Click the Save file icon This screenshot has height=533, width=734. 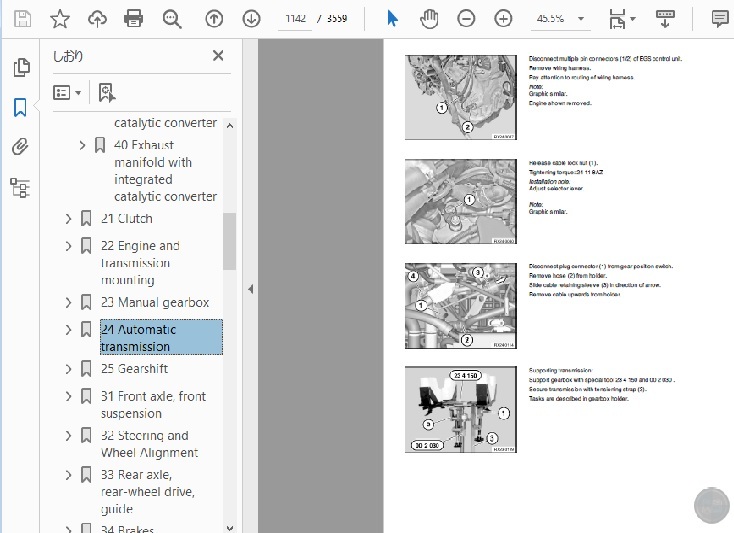click(22, 19)
